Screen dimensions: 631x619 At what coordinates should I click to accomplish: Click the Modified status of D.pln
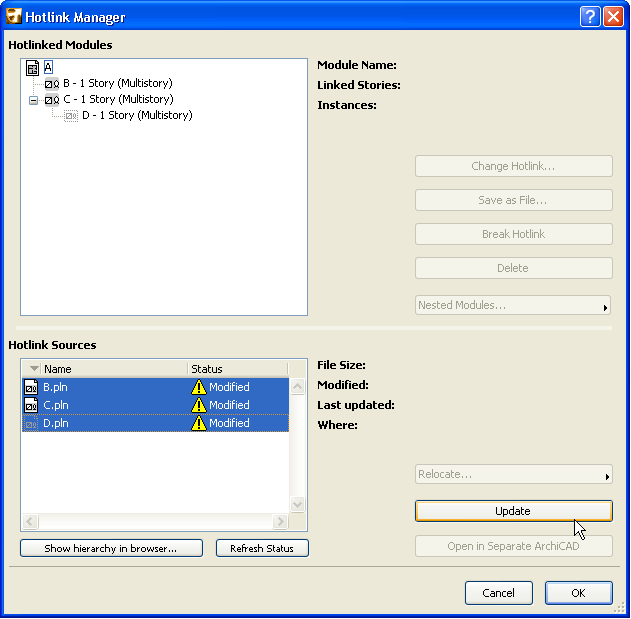(229, 424)
